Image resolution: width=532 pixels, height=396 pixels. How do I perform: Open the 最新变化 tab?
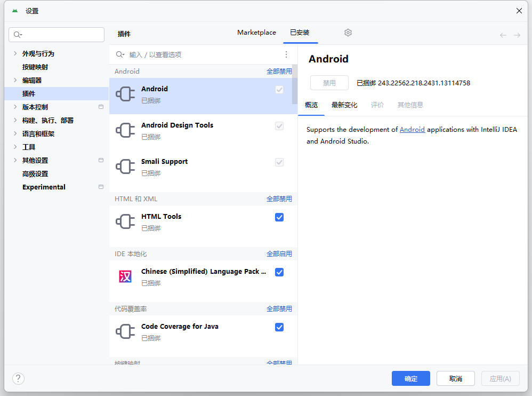[x=344, y=105]
